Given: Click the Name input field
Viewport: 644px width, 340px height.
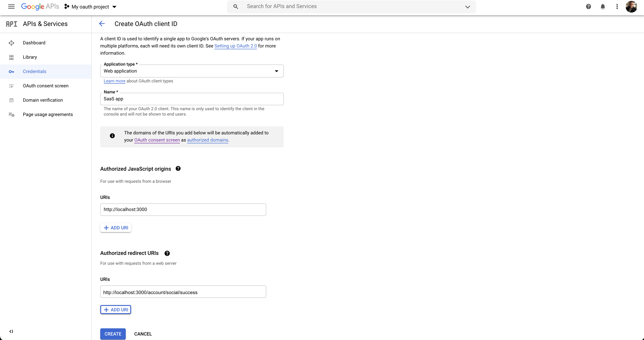Looking at the screenshot, I should pos(192,99).
